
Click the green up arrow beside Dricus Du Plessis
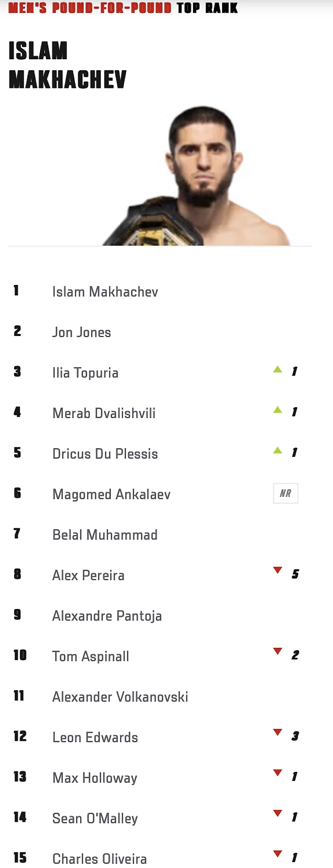point(277,450)
